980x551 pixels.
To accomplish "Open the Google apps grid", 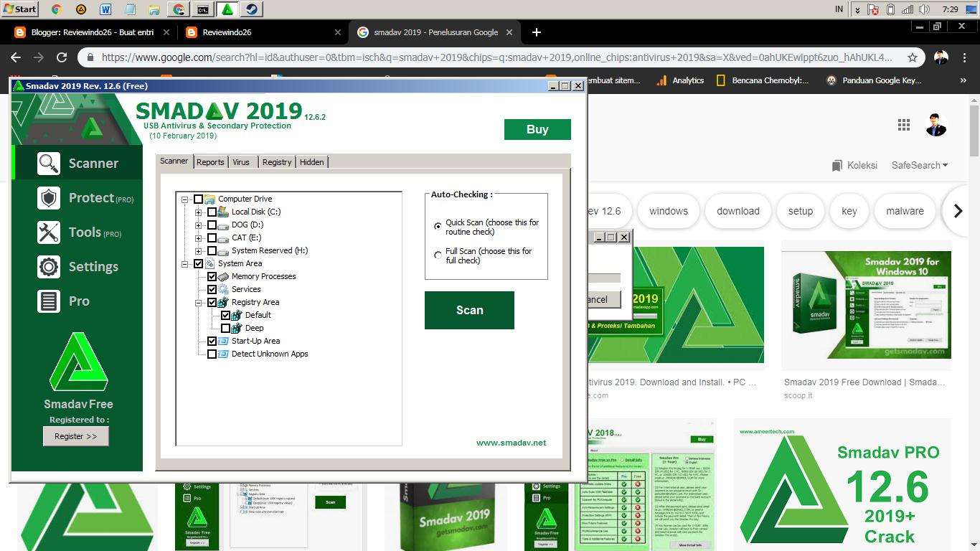I will coord(903,125).
